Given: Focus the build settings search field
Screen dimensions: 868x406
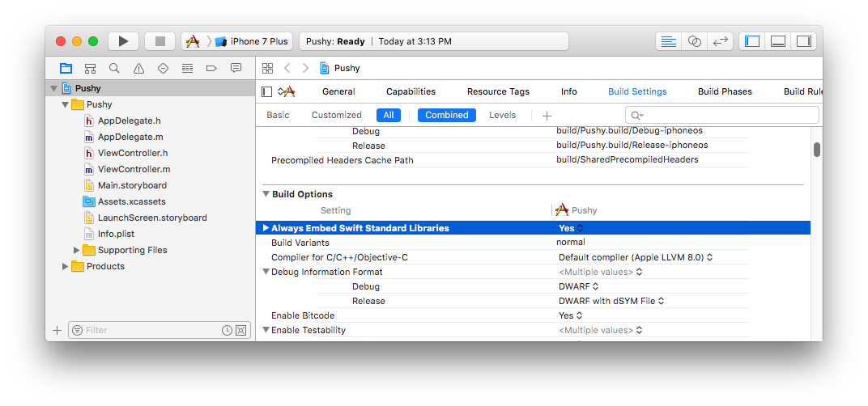Looking at the screenshot, I should (x=722, y=115).
